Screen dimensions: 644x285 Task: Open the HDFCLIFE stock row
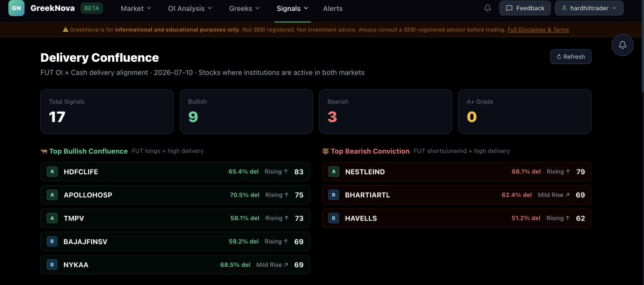tap(175, 172)
